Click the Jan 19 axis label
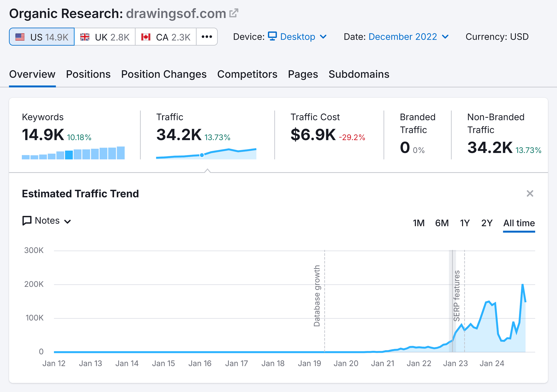 tap(309, 363)
